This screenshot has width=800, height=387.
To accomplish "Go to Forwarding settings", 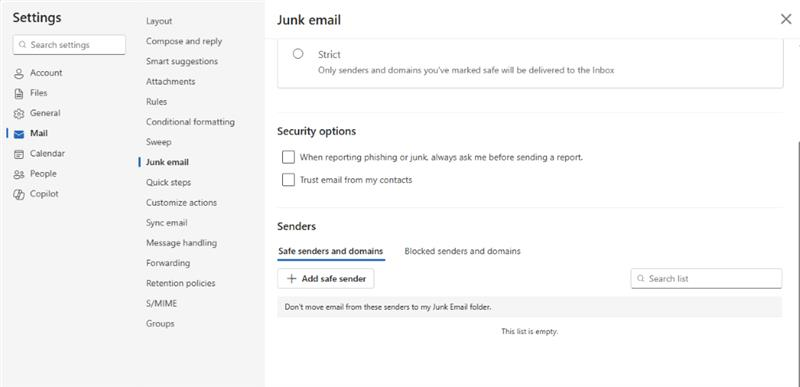I will click(168, 263).
